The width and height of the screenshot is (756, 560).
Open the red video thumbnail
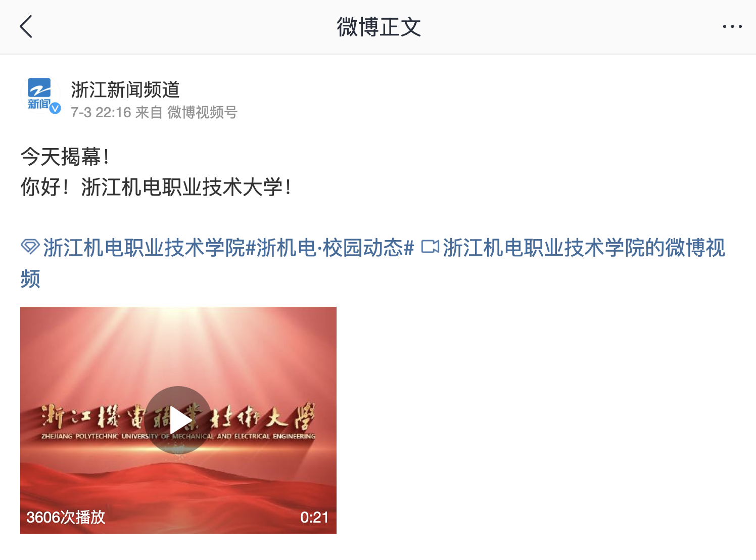click(x=178, y=420)
